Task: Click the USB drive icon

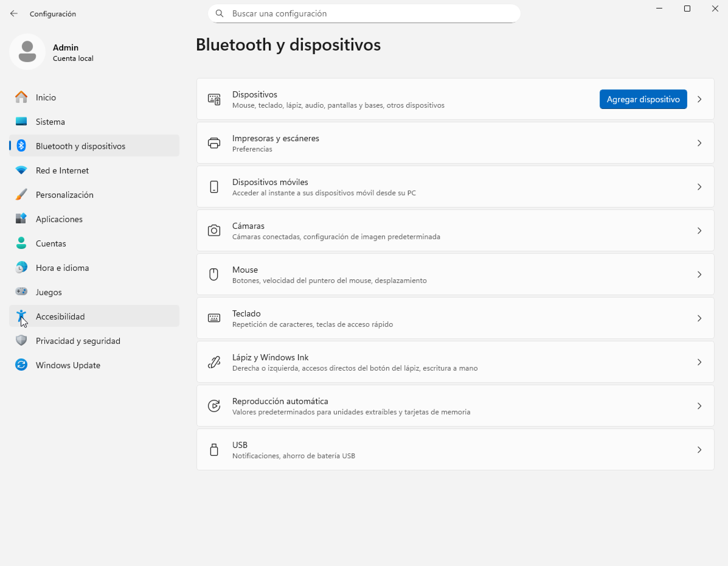Action: [x=214, y=449]
